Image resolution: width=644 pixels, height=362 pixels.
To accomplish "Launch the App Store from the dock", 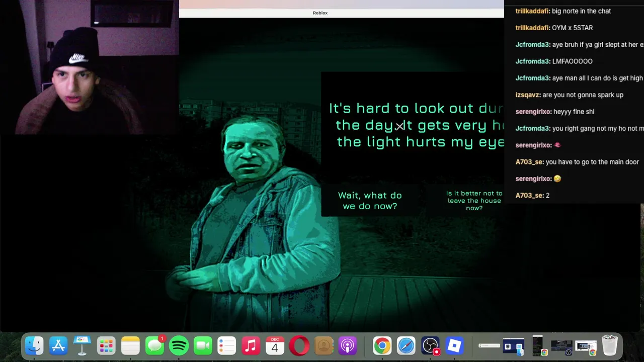I will coord(58,346).
